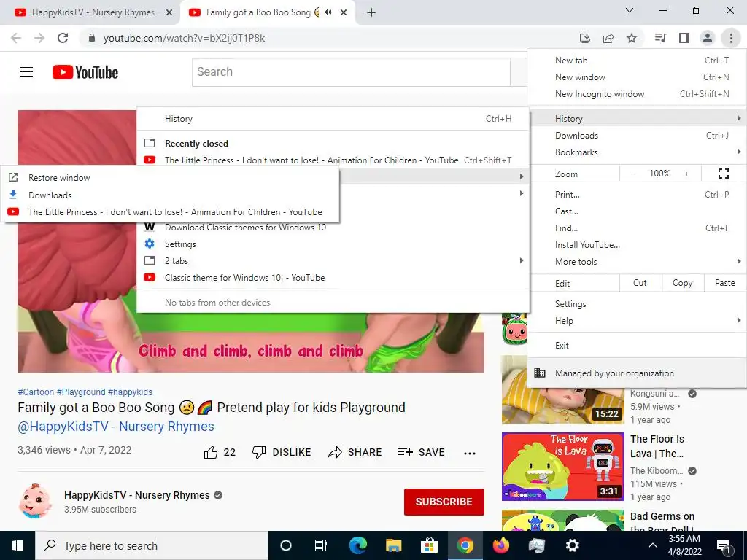
Task: Toggle the side panel icon
Action: (x=684, y=38)
